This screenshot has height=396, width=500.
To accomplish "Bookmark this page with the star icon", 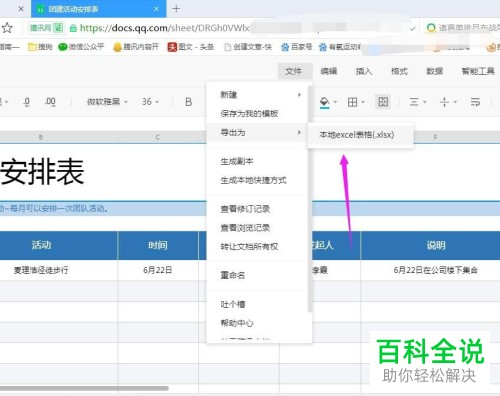I will (x=7, y=28).
